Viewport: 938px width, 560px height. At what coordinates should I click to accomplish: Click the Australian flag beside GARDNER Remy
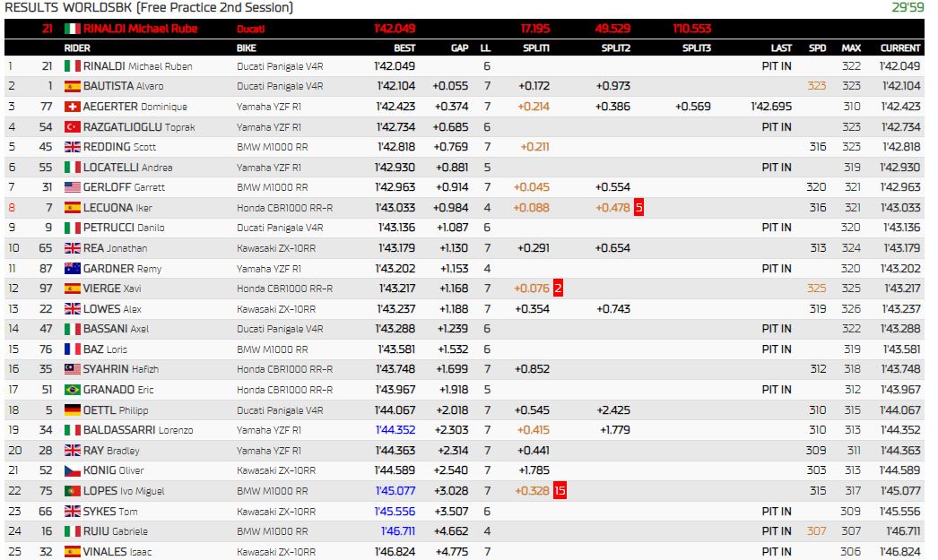pos(73,268)
